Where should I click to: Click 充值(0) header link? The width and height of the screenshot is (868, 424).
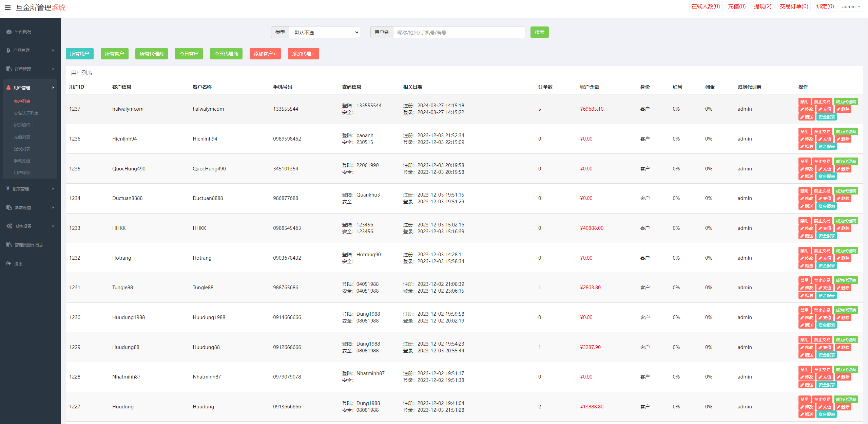click(x=737, y=6)
